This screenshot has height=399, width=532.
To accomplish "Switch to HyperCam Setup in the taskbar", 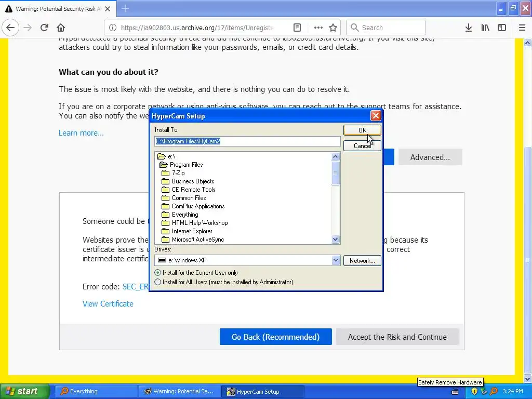I will (x=262, y=391).
